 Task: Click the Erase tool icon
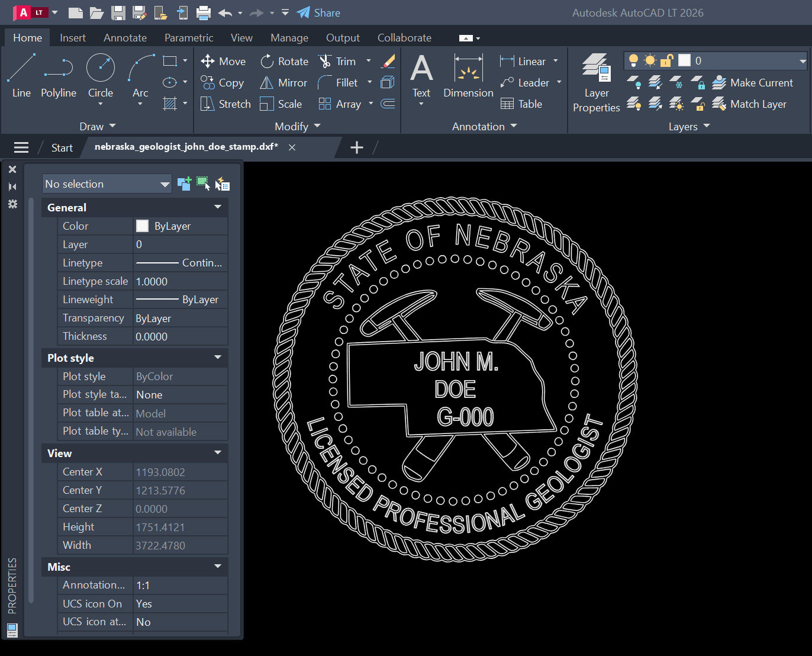388,61
